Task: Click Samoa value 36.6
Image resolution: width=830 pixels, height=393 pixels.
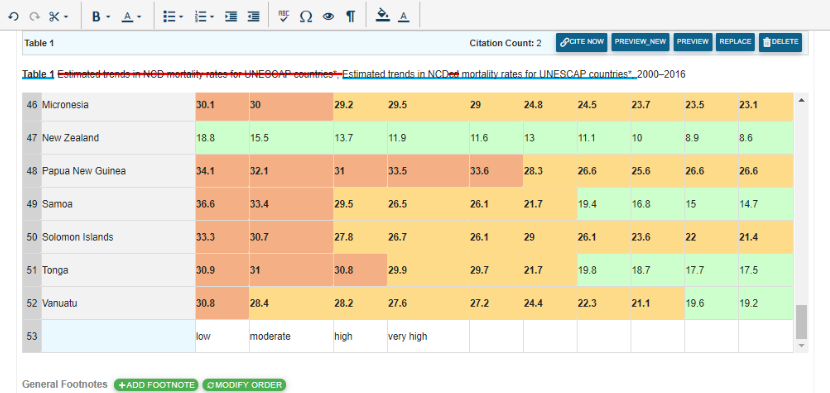Action: click(222, 204)
